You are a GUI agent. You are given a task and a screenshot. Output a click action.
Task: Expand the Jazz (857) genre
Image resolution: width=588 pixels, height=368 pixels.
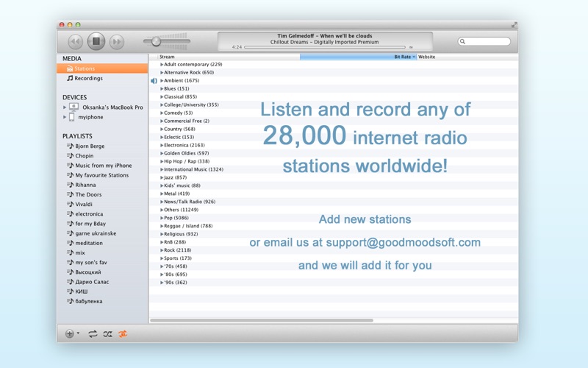point(162,177)
